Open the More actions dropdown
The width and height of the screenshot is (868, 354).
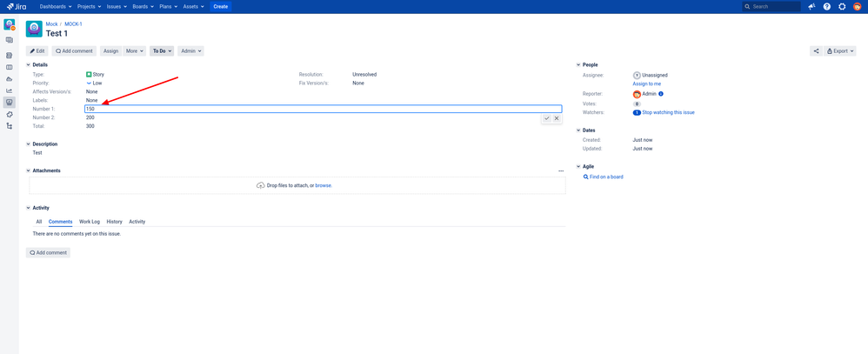[135, 51]
